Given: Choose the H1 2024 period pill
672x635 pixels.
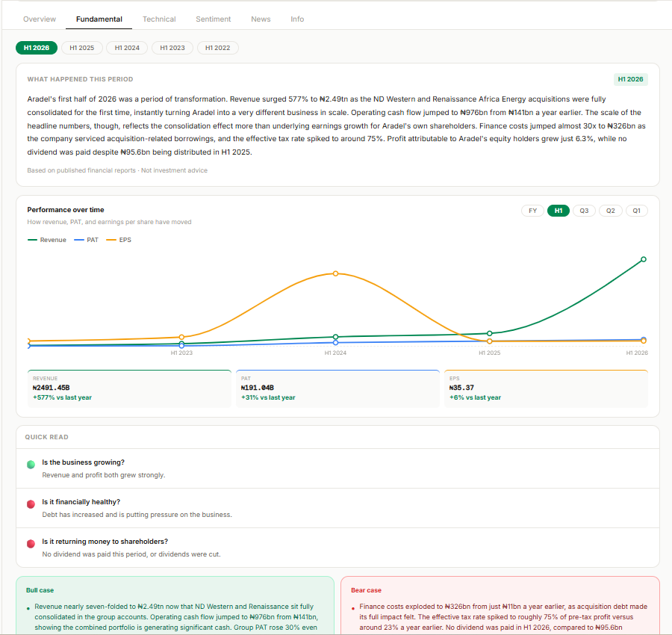Looking at the screenshot, I should [x=127, y=48].
